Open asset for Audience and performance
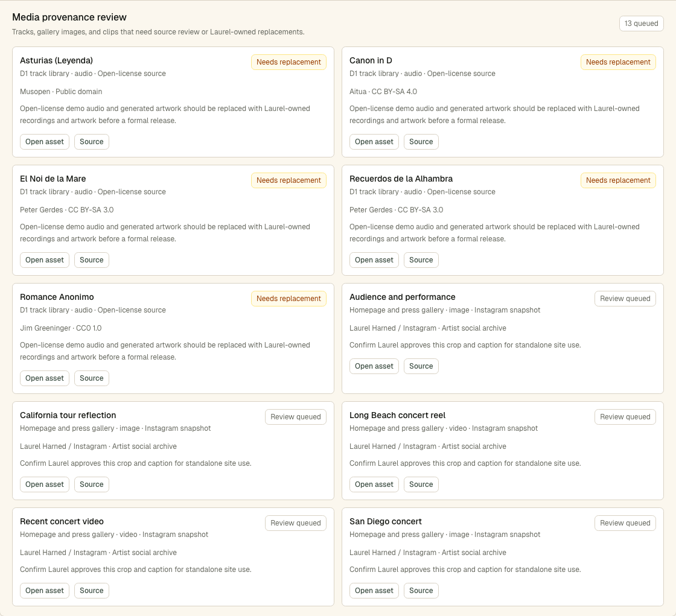 click(x=374, y=366)
